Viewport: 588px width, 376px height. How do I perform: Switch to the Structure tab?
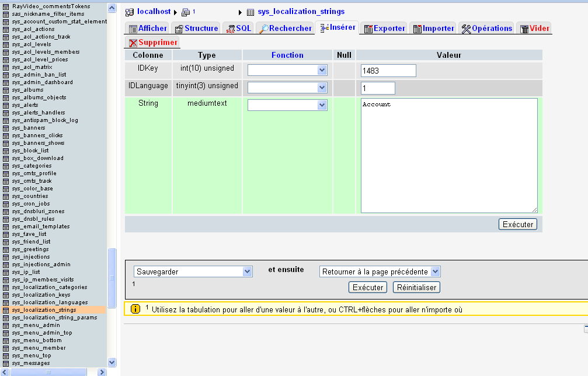point(196,28)
